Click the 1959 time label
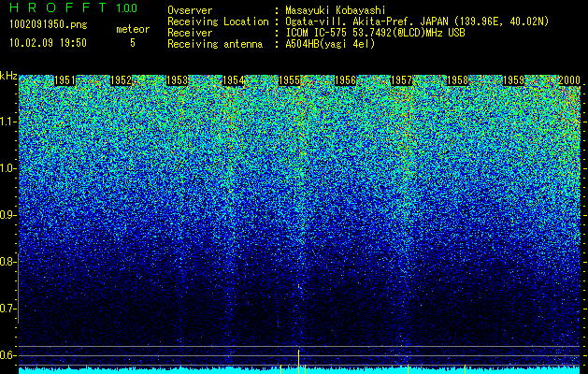Image resolution: width=588 pixels, height=374 pixels. coord(513,80)
